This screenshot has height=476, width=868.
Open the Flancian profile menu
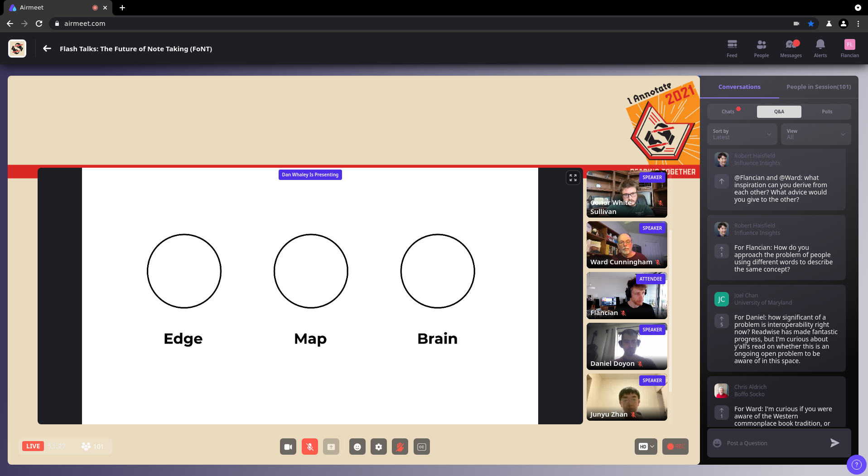pyautogui.click(x=850, y=49)
